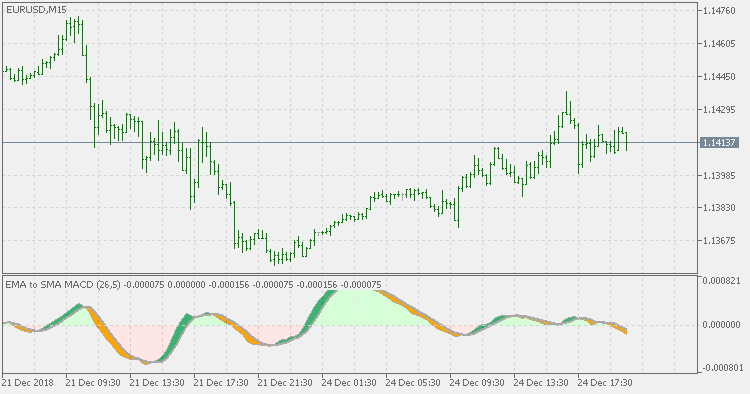
Task: Click the current price tag 1.14137
Action: 719,142
